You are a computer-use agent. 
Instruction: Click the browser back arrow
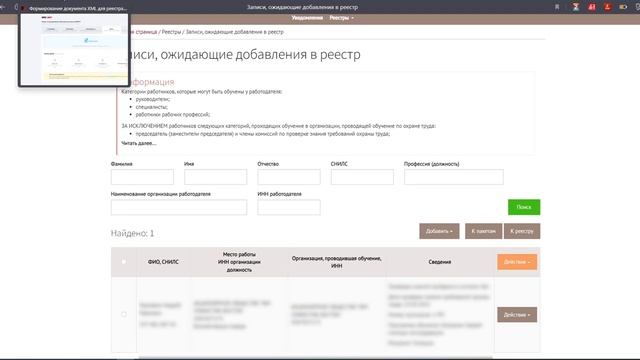tap(2, 7)
